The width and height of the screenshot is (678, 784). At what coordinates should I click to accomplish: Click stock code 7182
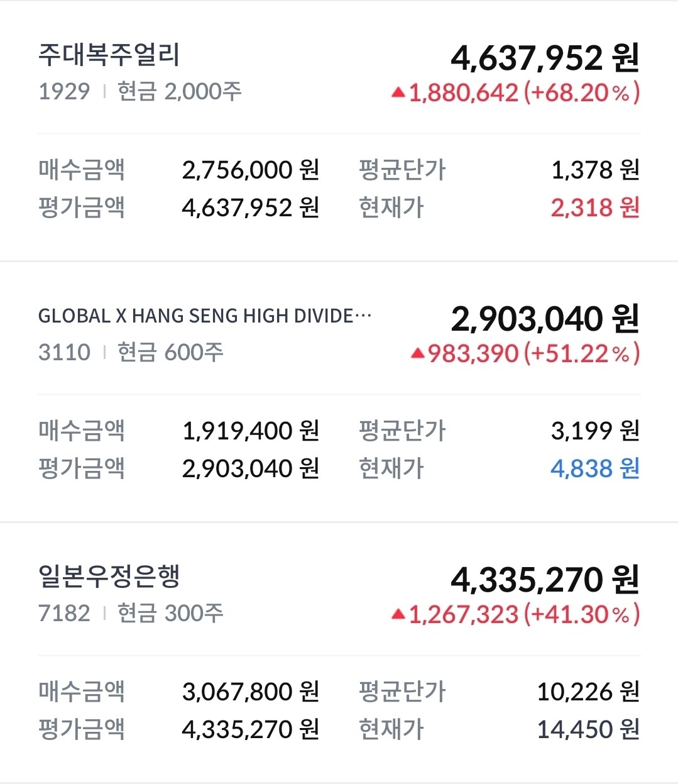[64, 613]
